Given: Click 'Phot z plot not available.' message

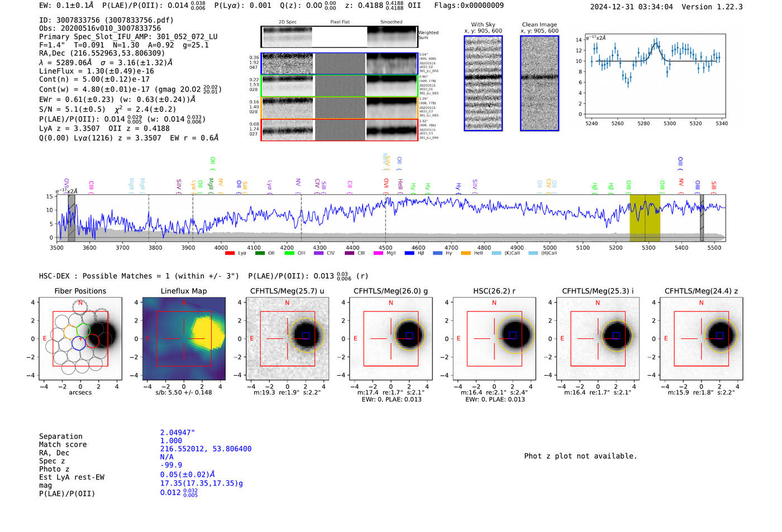Looking at the screenshot, I should [580, 456].
